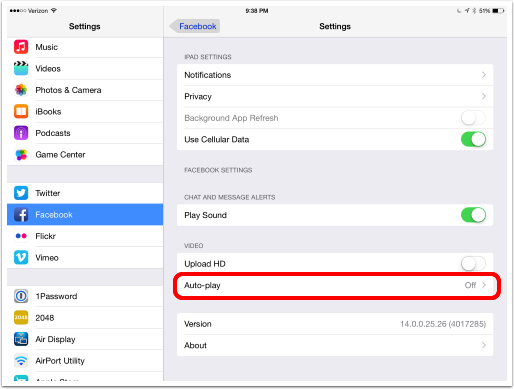Open iBooks from the sidebar icon
Image resolution: width=514 pixels, height=389 pixels.
(21, 111)
